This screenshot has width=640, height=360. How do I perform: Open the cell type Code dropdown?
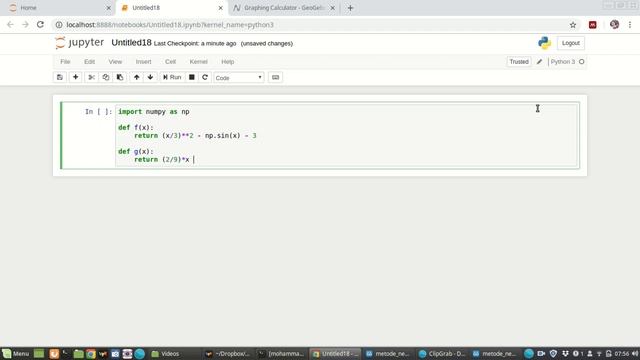tap(239, 78)
